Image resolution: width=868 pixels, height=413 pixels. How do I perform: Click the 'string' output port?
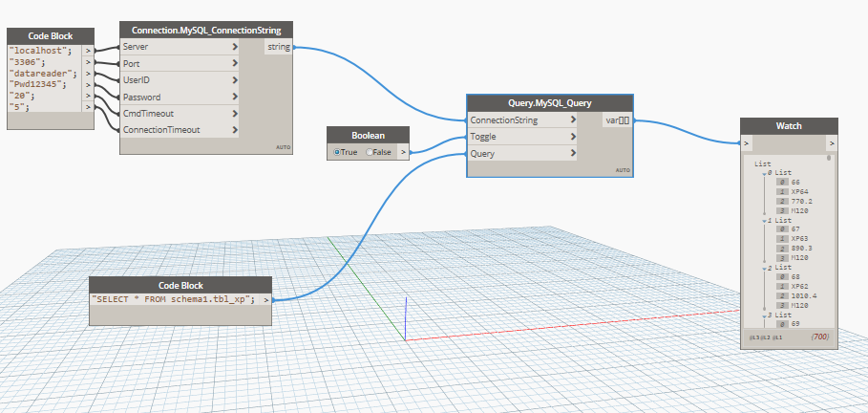point(279,47)
